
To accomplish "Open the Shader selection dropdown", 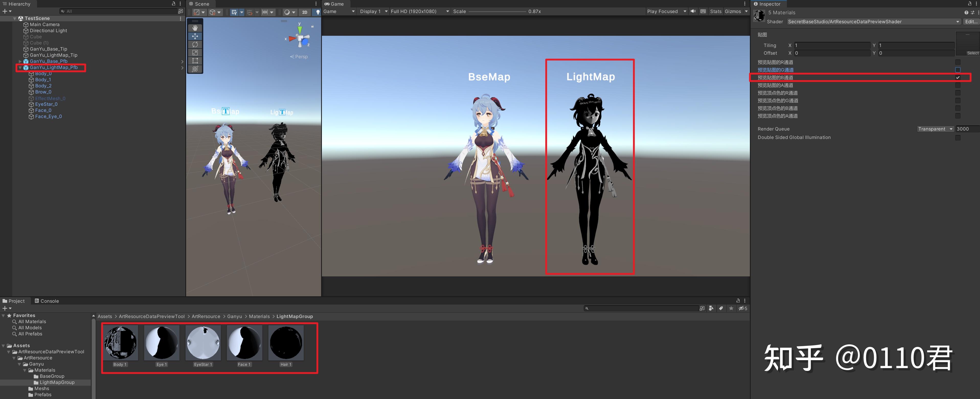I will (873, 22).
